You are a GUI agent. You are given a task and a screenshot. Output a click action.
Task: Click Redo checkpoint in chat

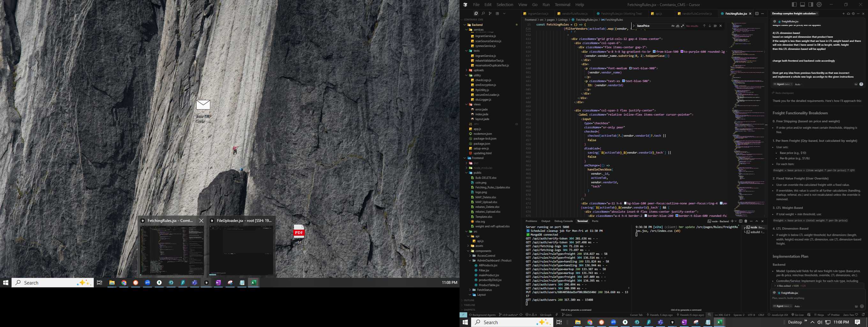point(783,93)
